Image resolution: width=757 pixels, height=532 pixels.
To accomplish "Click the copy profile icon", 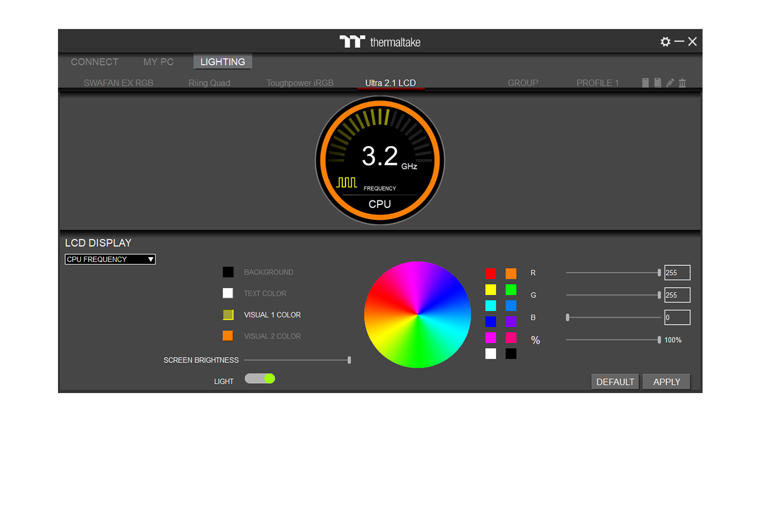I will (x=658, y=83).
